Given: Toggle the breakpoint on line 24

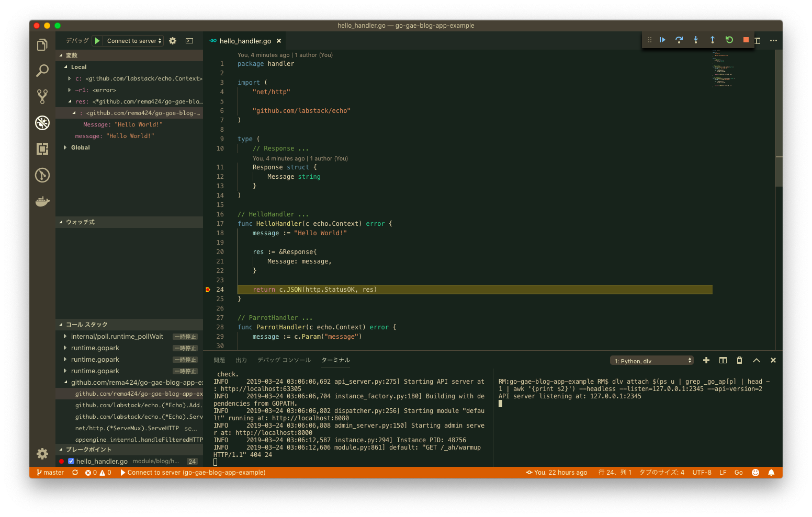Looking at the screenshot, I should (208, 290).
